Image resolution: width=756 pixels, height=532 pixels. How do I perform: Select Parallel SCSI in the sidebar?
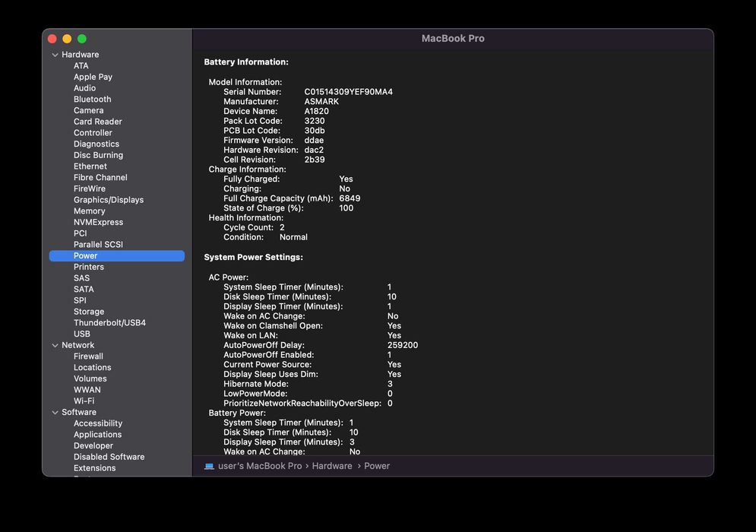pyautogui.click(x=98, y=245)
